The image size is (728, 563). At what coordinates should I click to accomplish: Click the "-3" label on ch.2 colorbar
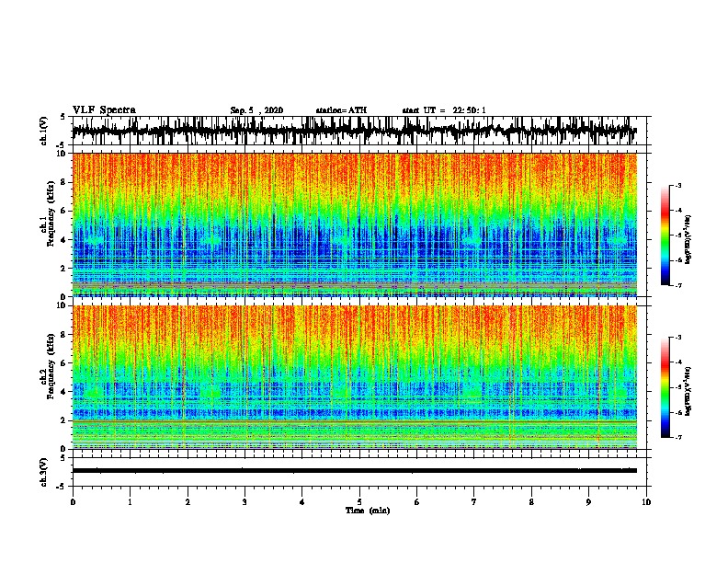coord(678,338)
